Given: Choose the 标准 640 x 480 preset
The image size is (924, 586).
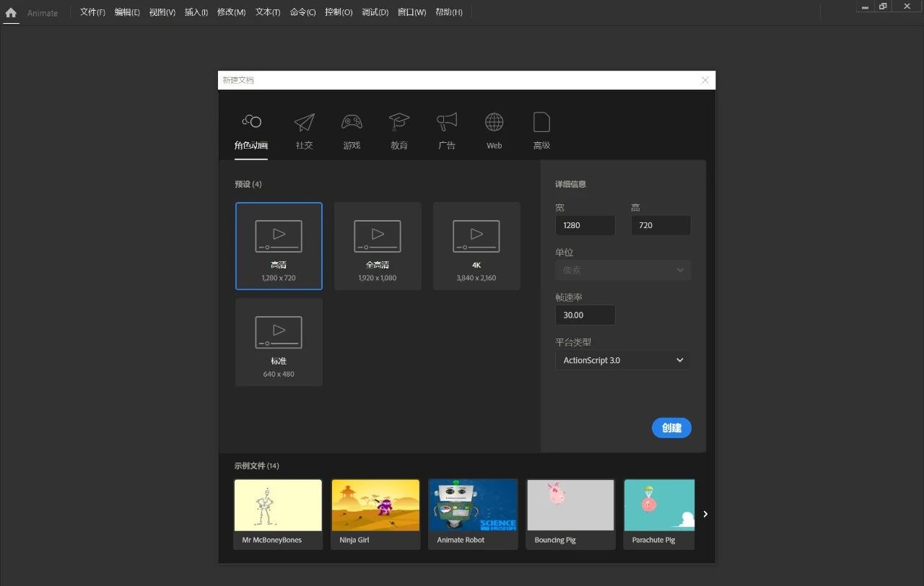Looking at the screenshot, I should [279, 342].
